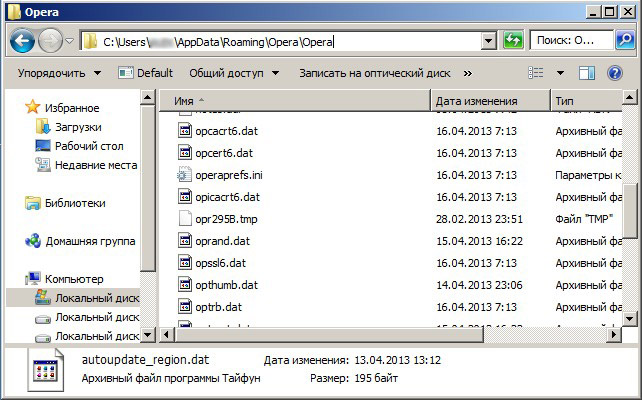Change view with the view icon
Image resolution: width=642 pixels, height=400 pixels.
[536, 73]
